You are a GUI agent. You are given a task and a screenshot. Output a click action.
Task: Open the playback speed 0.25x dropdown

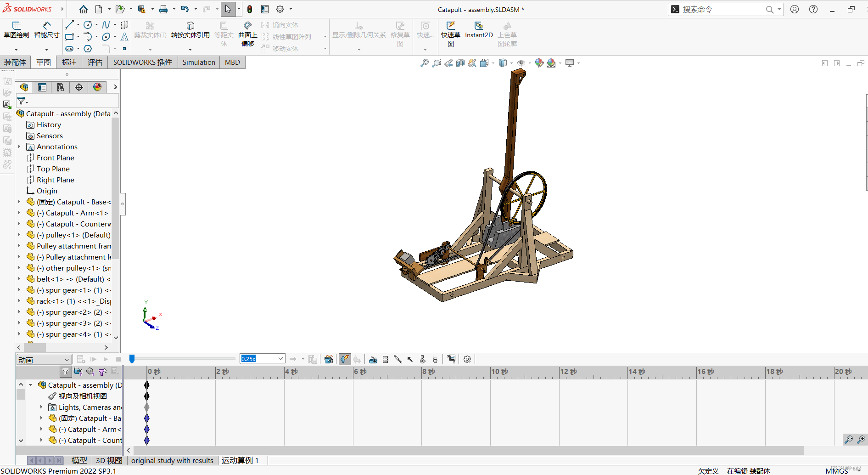tap(280, 359)
